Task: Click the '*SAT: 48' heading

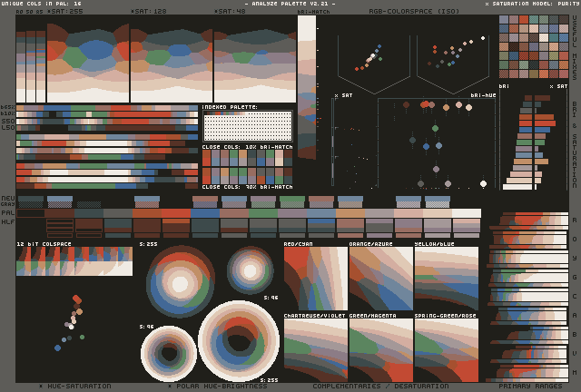Action: coord(230,12)
